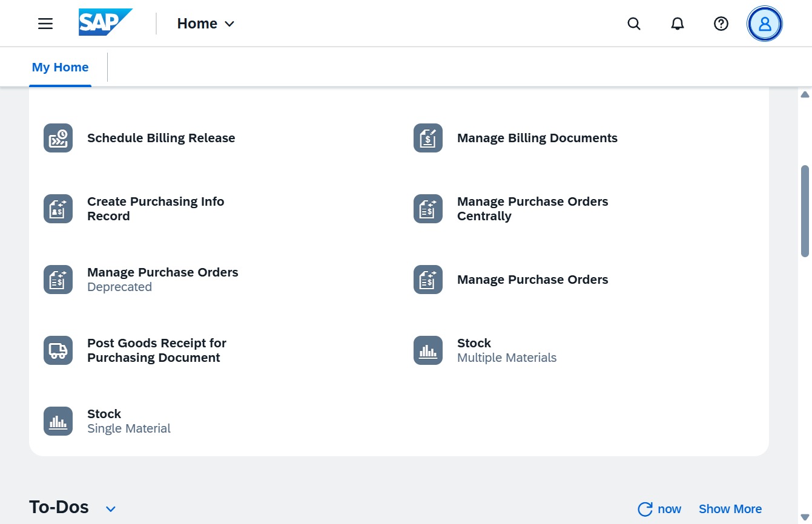The width and height of the screenshot is (812, 524).
Task: Open Create Purchasing Info Record app
Action: [x=156, y=209]
